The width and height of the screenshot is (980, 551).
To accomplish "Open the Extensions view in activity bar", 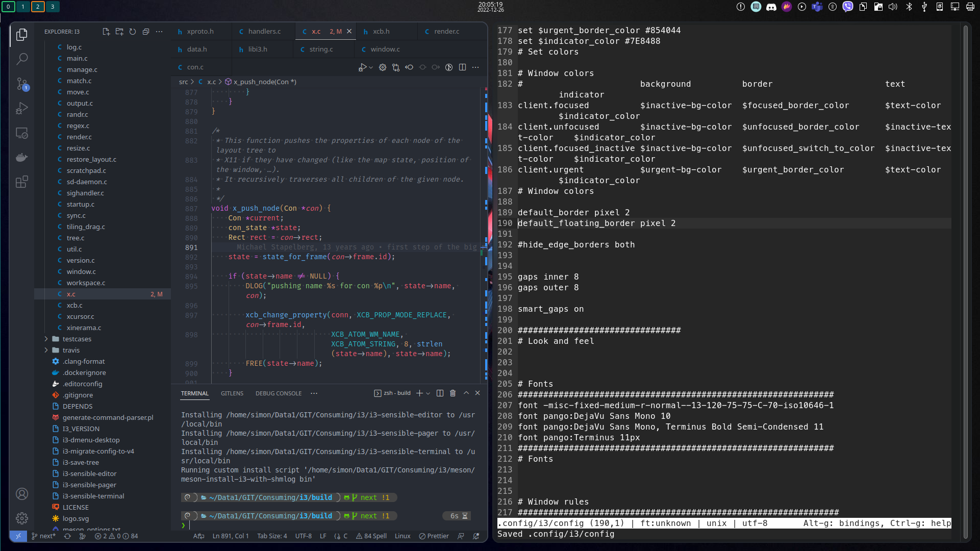I will pos(21,182).
